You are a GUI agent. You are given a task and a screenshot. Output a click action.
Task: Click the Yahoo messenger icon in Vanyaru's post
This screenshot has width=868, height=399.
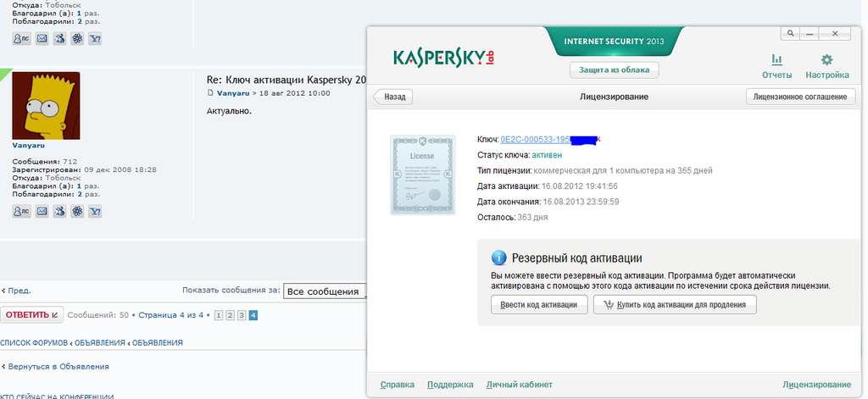click(x=95, y=211)
